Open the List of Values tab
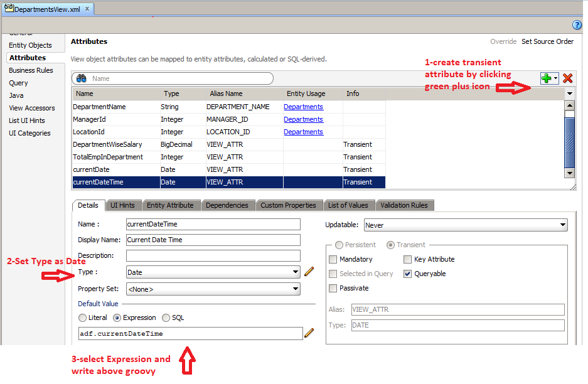The height and width of the screenshot is (384, 588). click(348, 205)
